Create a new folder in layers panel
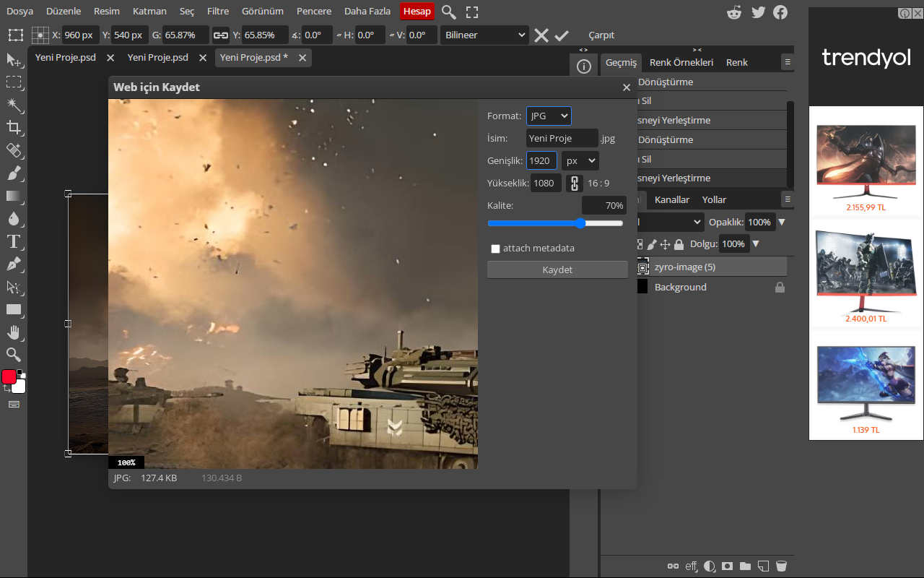 click(745, 566)
